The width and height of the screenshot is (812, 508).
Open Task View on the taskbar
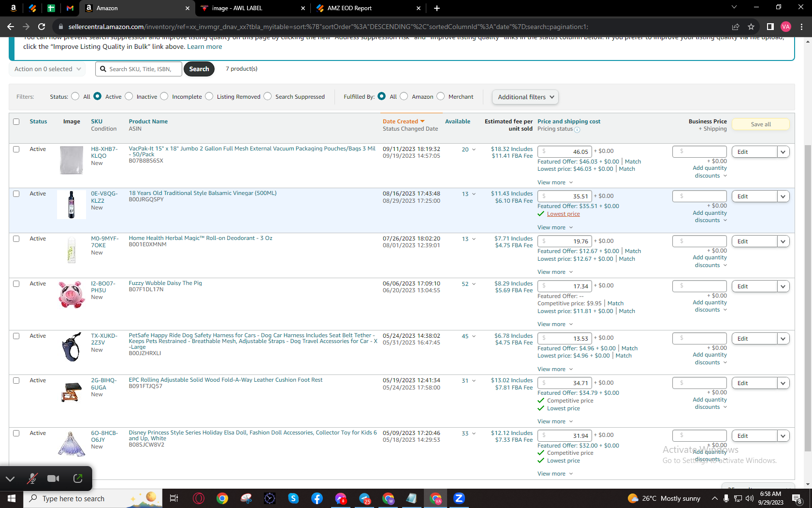pos(174,498)
